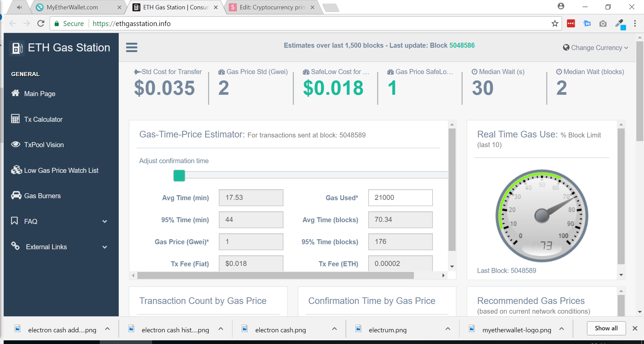
Task: Click the Tx Calculator icon in sidebar
Action: [x=15, y=119]
